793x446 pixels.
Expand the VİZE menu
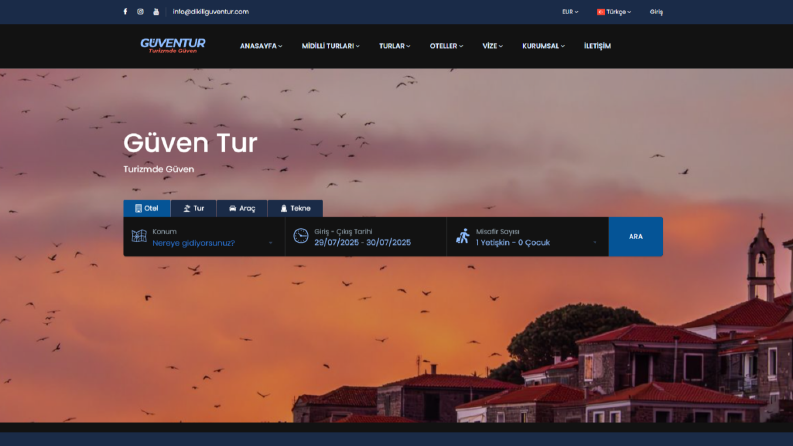[x=492, y=46]
